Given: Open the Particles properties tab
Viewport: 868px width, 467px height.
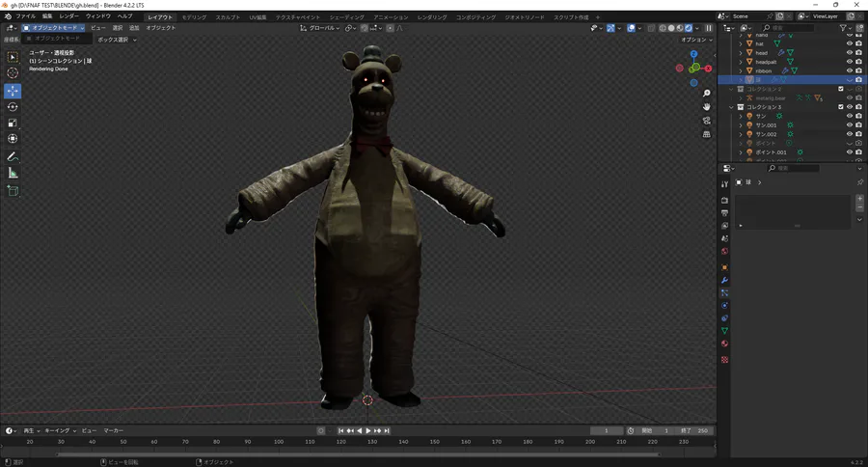Looking at the screenshot, I should 724,292.
